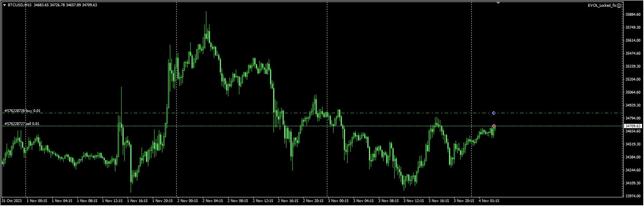Viewport: 644px width, 206px height.
Task: Click the blue buy order arrow marker
Action: tap(494, 113)
